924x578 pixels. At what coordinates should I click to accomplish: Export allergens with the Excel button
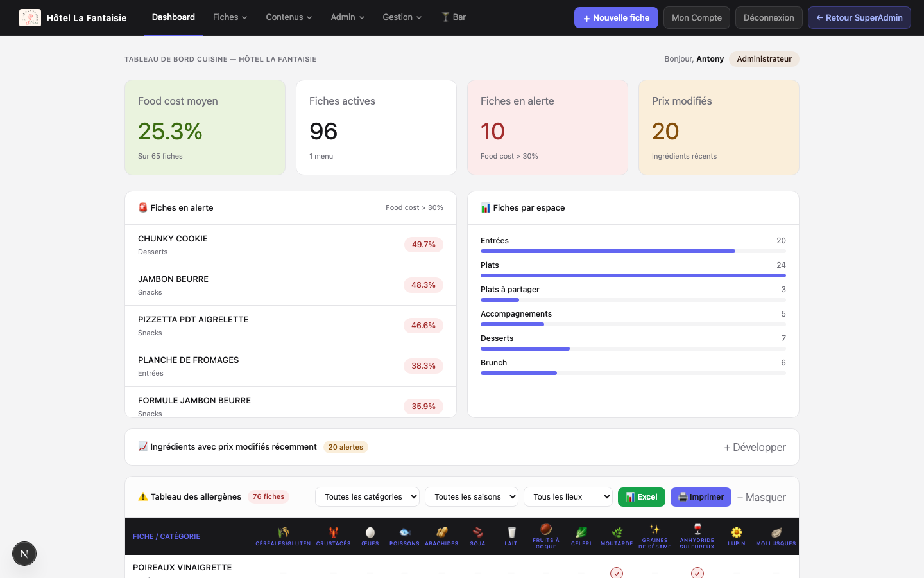click(x=642, y=497)
